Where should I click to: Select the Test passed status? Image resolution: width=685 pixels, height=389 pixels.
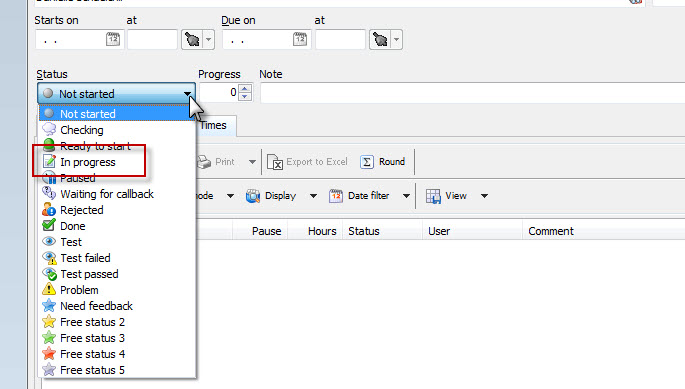pyautogui.click(x=117, y=274)
